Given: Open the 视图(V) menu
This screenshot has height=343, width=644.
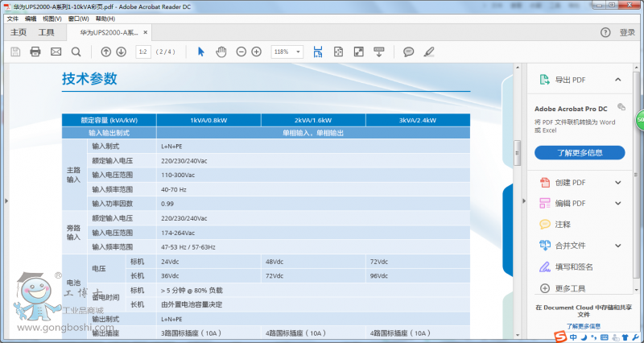Looking at the screenshot, I should tap(52, 19).
